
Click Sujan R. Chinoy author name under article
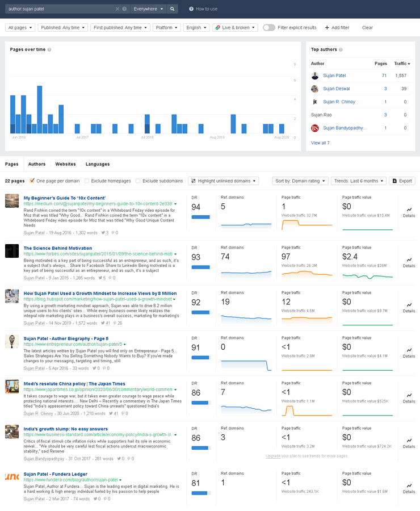[38, 413]
